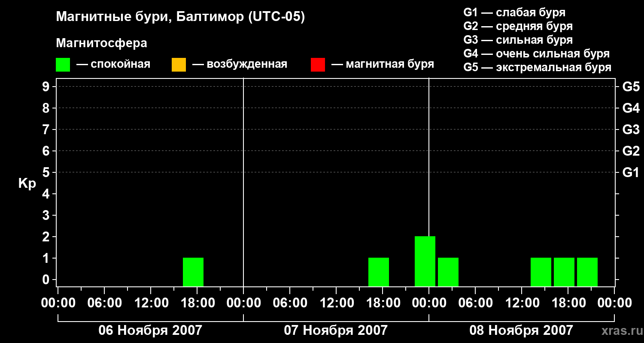This screenshot has height=343, width=644.
Task: Select the 'G4 — очень сильная буря' legend line
Action: [537, 54]
